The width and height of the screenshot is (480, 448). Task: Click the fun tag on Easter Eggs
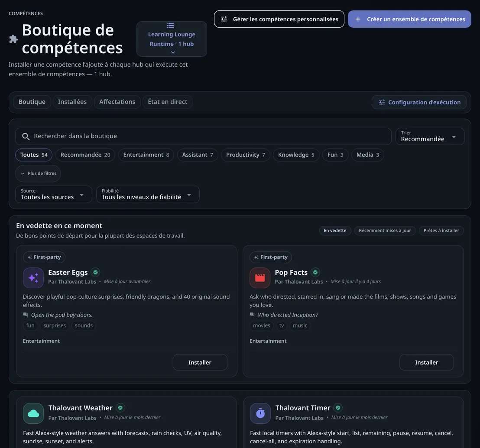click(30, 326)
